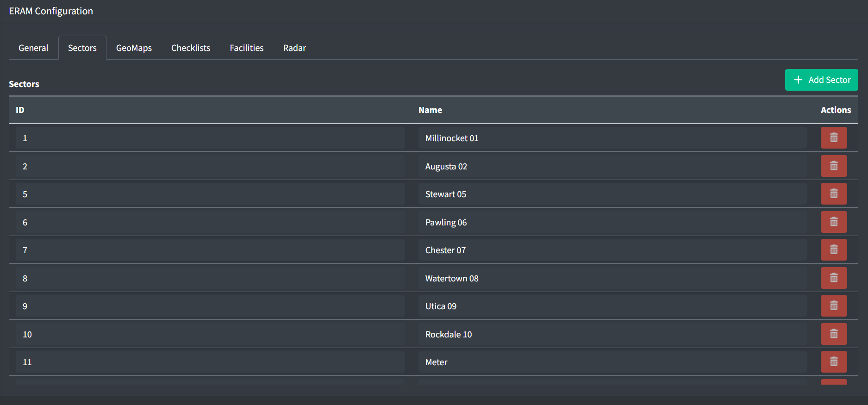868x405 pixels.
Task: Edit the Meter name field
Action: [x=612, y=362]
